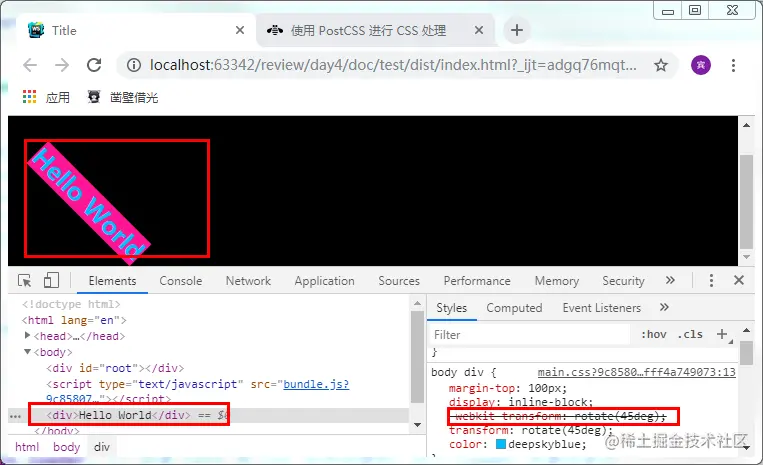Activate the inspect element picker icon
The width and height of the screenshot is (763, 465).
coord(24,281)
